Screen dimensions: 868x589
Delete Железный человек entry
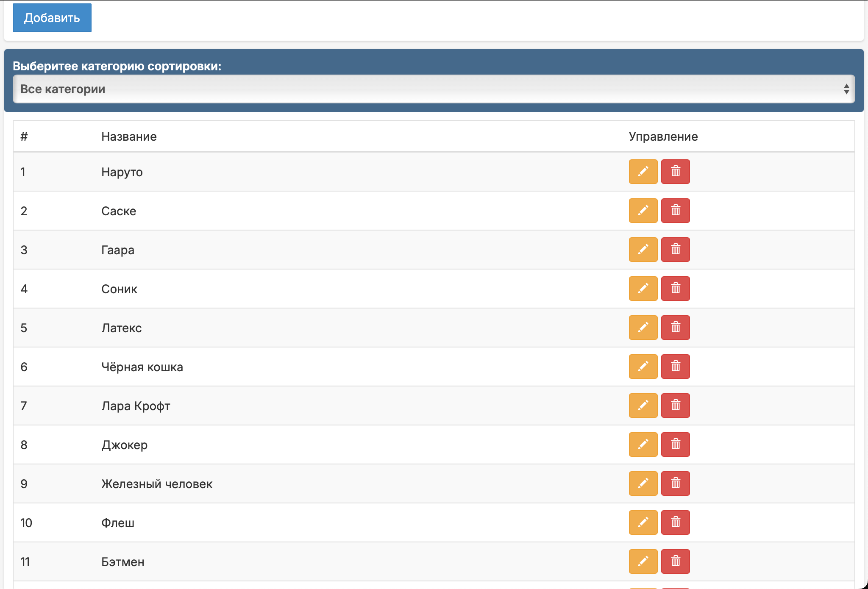coord(675,483)
